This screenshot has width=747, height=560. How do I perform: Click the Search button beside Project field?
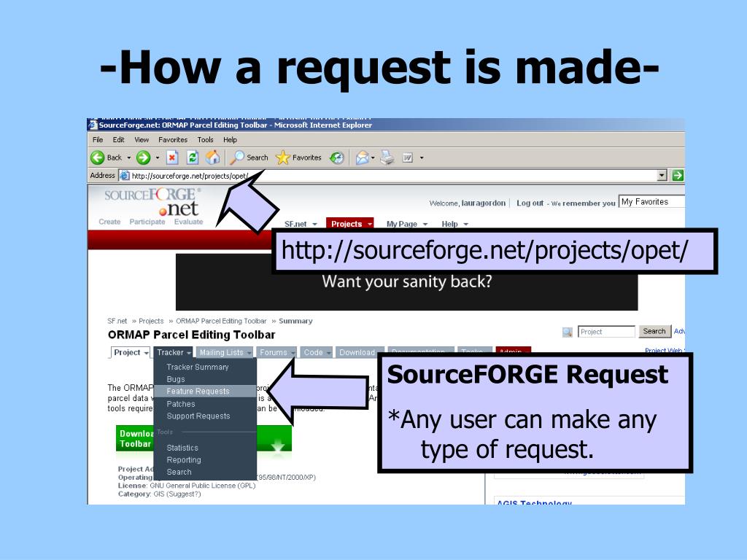(654, 332)
